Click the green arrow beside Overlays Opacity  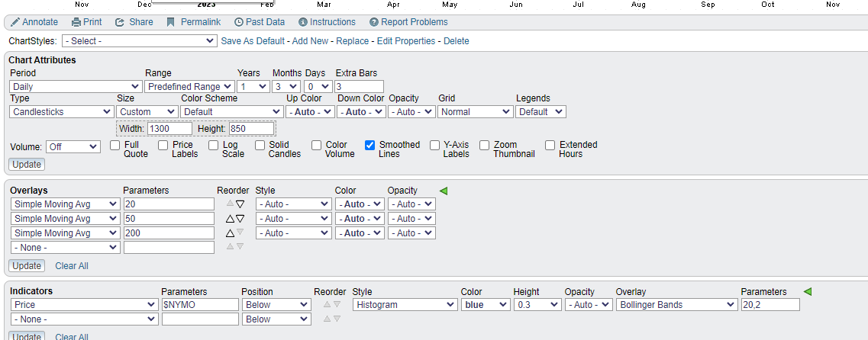tap(444, 191)
